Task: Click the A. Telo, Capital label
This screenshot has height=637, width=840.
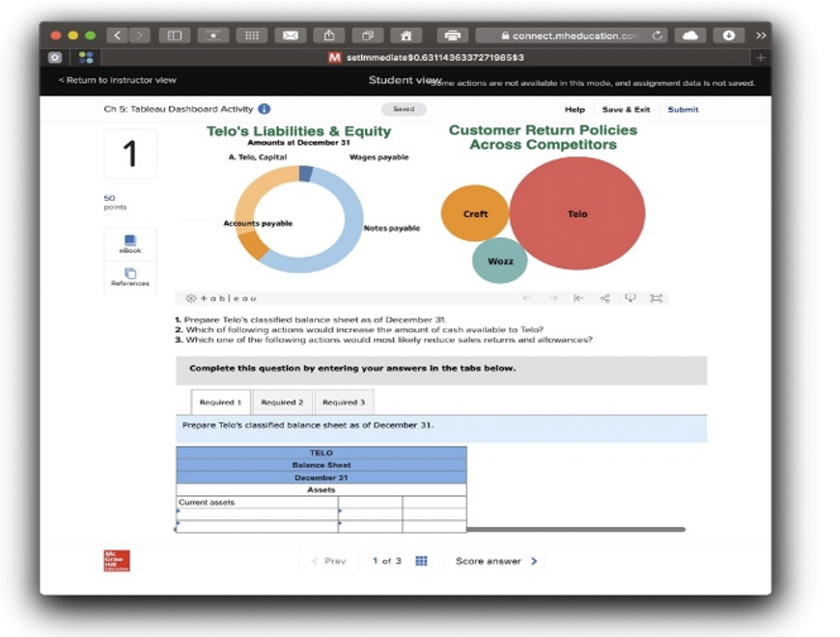Action: (258, 157)
